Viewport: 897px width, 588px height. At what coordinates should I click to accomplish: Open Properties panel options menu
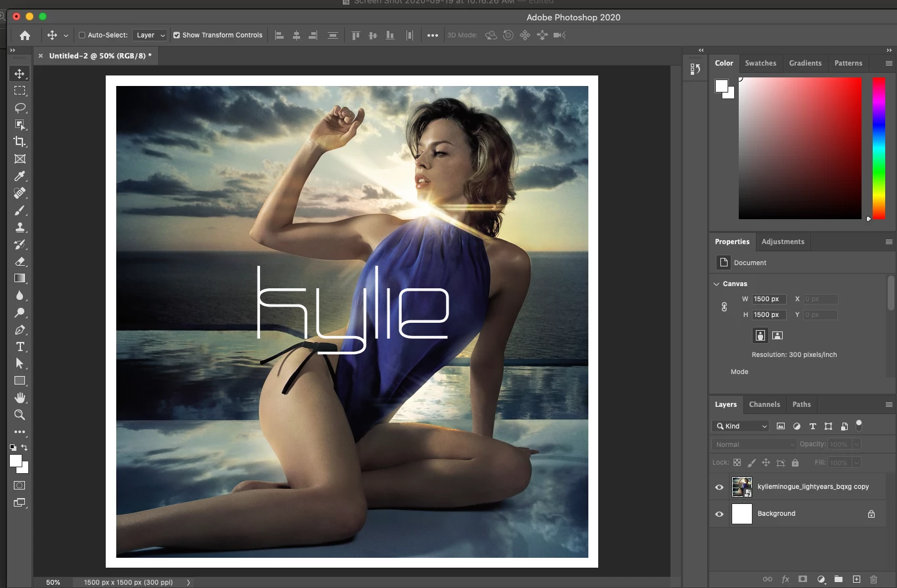tap(888, 242)
